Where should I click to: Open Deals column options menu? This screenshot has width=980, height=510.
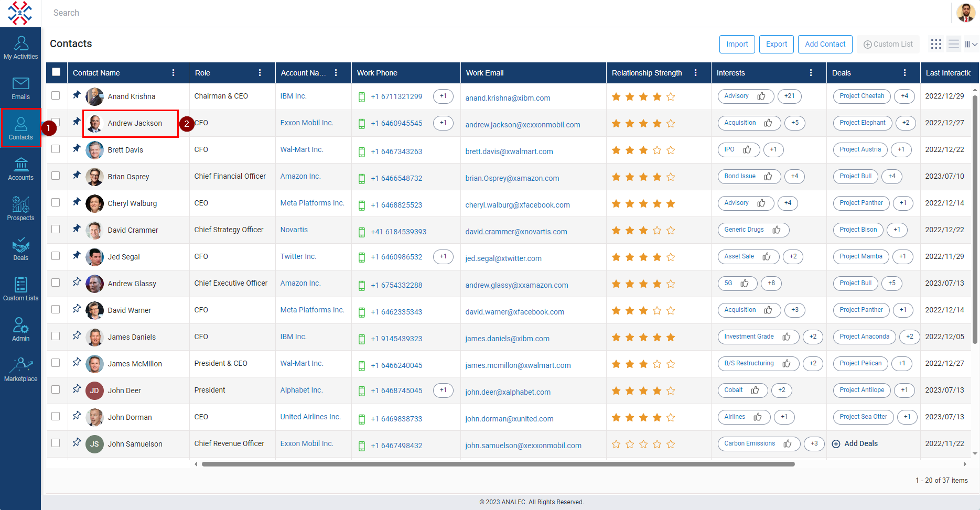pos(905,73)
